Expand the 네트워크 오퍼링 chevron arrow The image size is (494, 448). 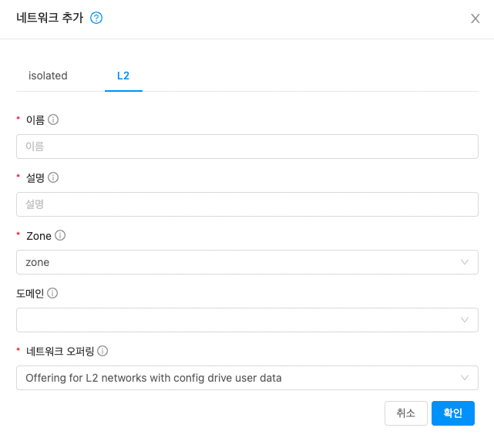pyautogui.click(x=465, y=378)
